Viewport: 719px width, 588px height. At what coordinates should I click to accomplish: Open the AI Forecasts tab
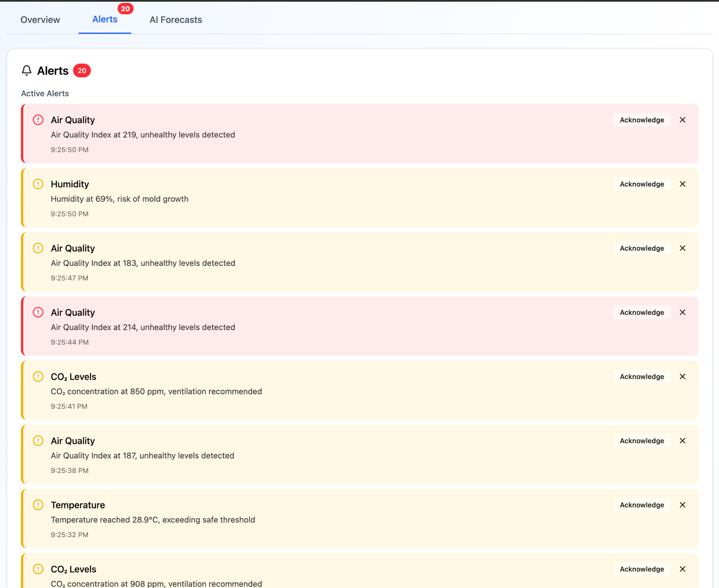pyautogui.click(x=176, y=20)
